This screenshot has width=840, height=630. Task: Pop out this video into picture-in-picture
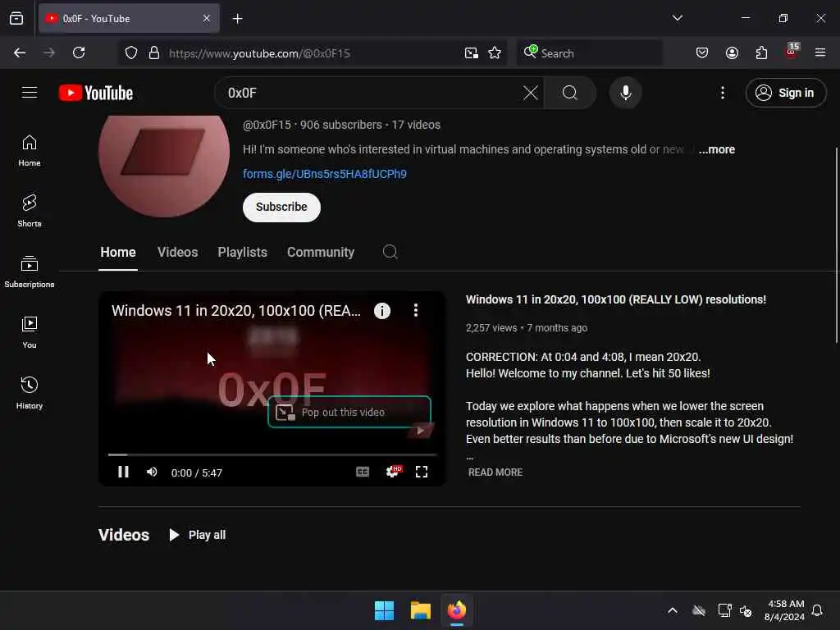349,412
